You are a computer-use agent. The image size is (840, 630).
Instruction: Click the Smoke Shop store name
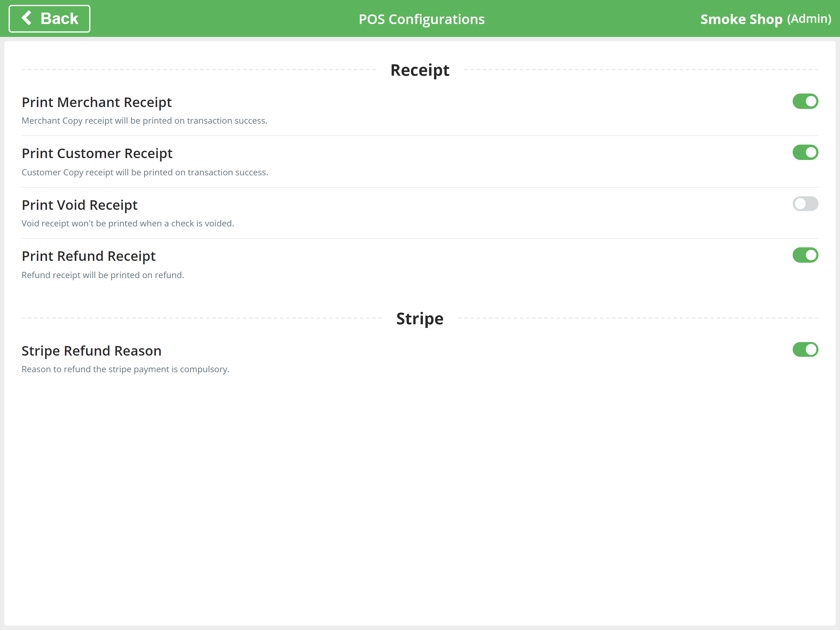[x=741, y=19]
